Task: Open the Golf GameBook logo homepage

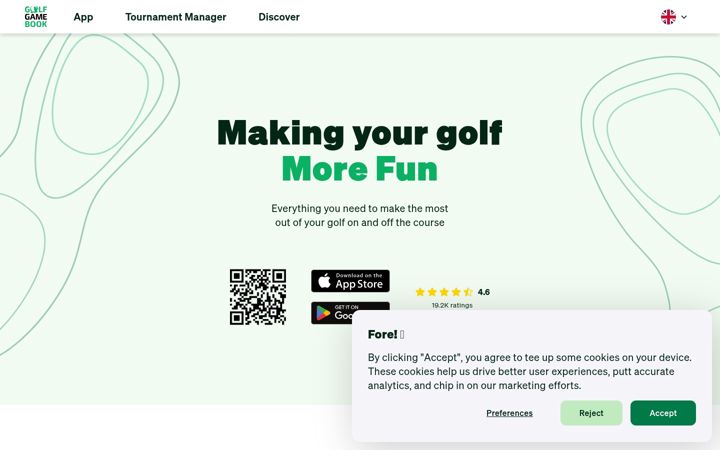Action: point(36,17)
